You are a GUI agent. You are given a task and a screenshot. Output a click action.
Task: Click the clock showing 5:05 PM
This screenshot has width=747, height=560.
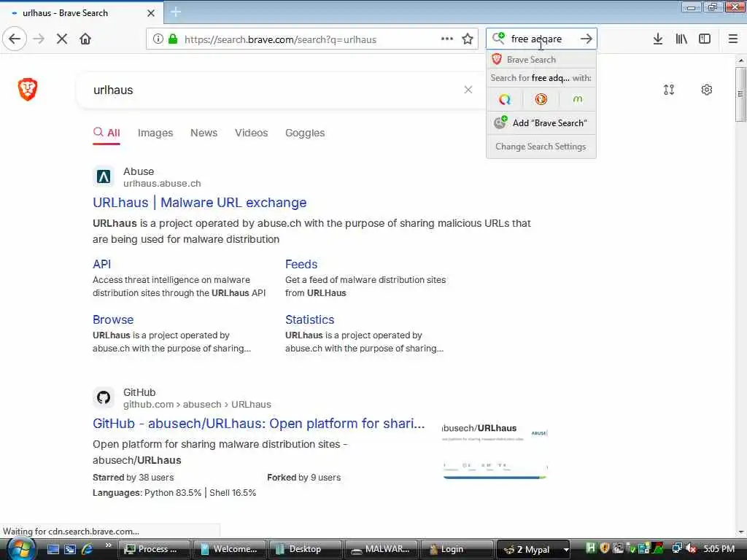point(719,549)
